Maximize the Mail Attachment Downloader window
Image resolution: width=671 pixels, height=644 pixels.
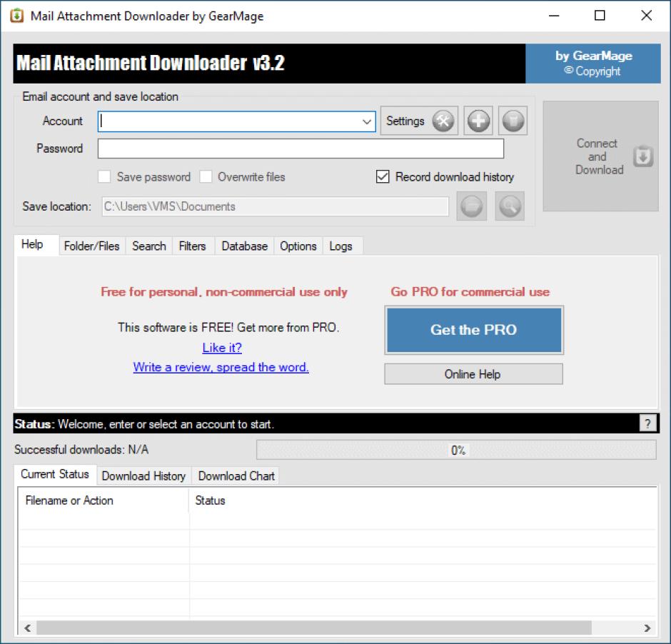[x=600, y=16]
